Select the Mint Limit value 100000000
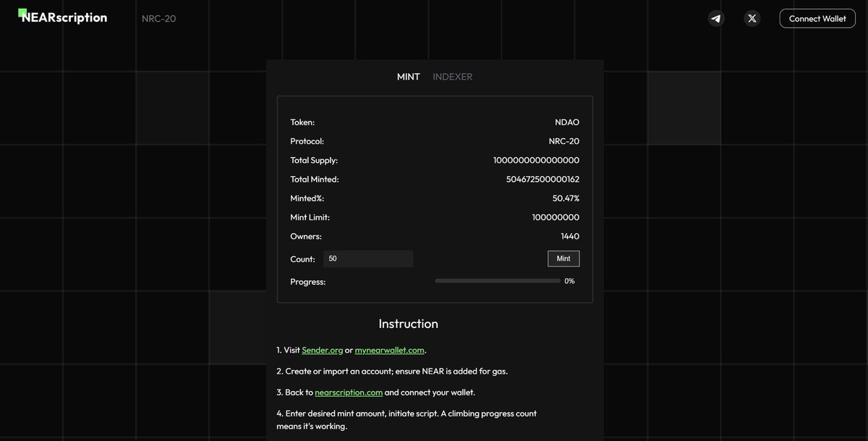This screenshot has height=441, width=868. 556,217
